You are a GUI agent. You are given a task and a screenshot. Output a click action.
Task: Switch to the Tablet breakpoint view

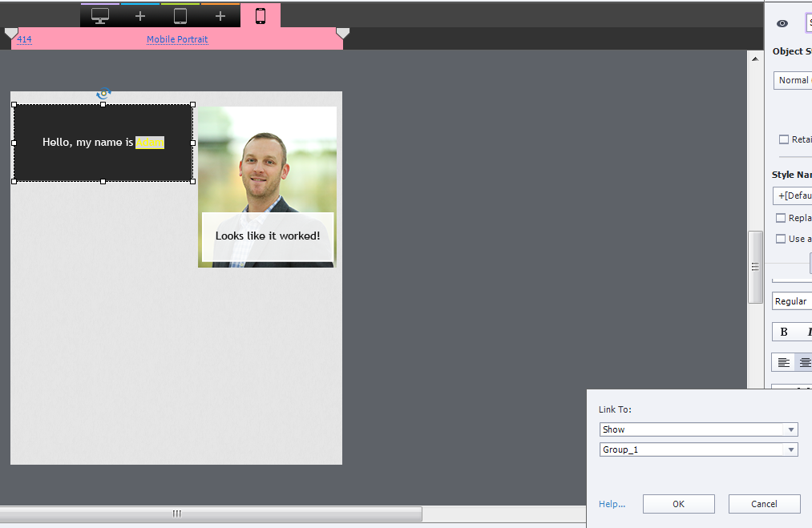coord(180,16)
